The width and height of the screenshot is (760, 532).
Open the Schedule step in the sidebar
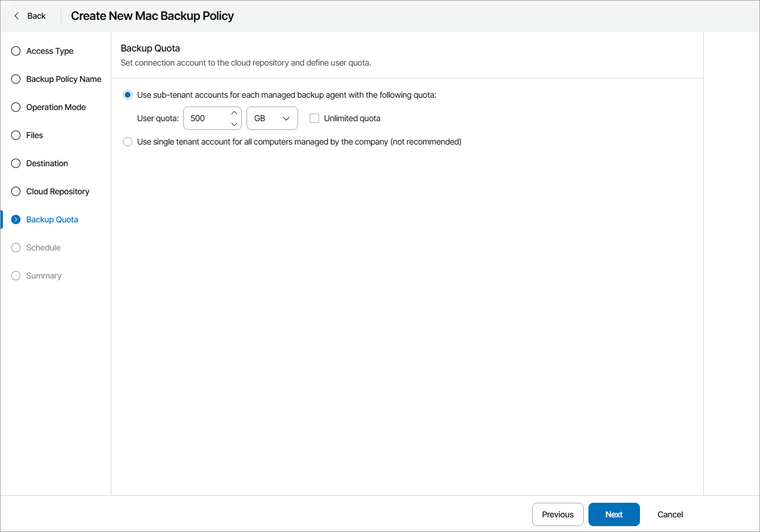pos(15,248)
